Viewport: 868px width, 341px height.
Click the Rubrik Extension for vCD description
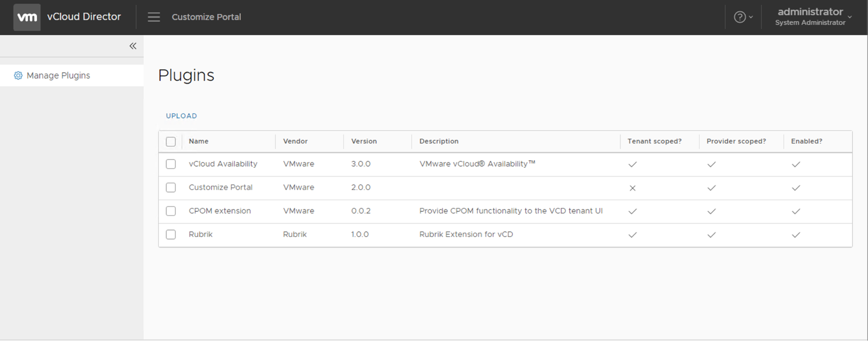tap(466, 234)
